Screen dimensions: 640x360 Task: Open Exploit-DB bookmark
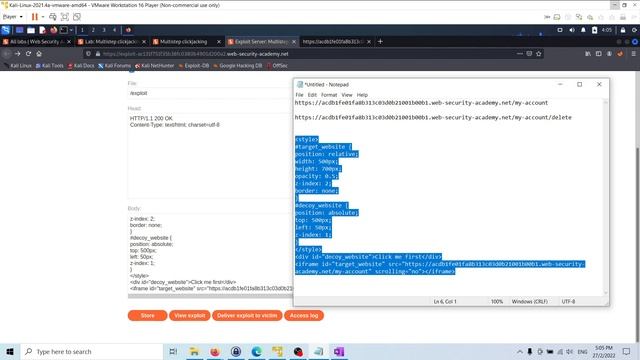(x=193, y=65)
